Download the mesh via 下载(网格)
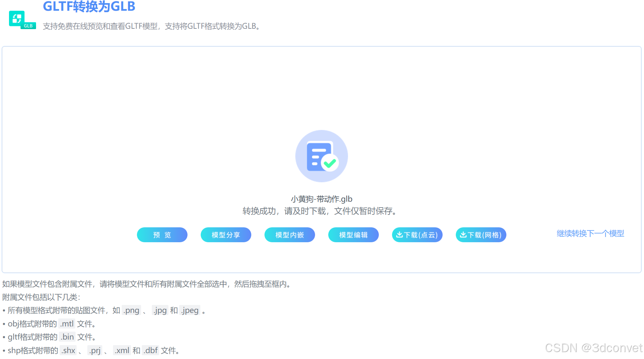 pyautogui.click(x=481, y=235)
